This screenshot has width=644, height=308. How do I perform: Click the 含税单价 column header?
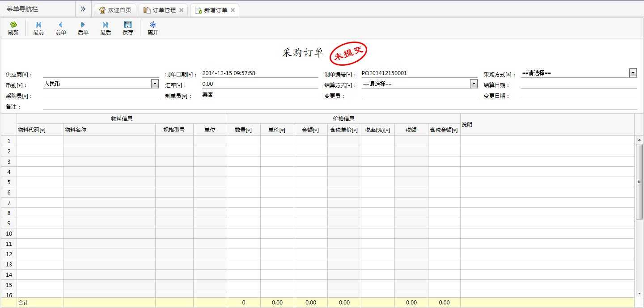pyautogui.click(x=344, y=130)
